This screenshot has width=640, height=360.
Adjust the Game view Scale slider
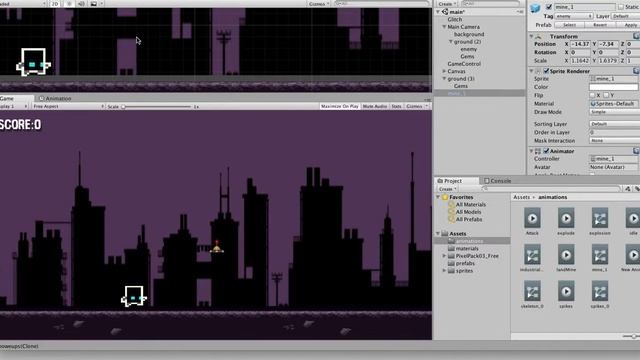pos(156,107)
